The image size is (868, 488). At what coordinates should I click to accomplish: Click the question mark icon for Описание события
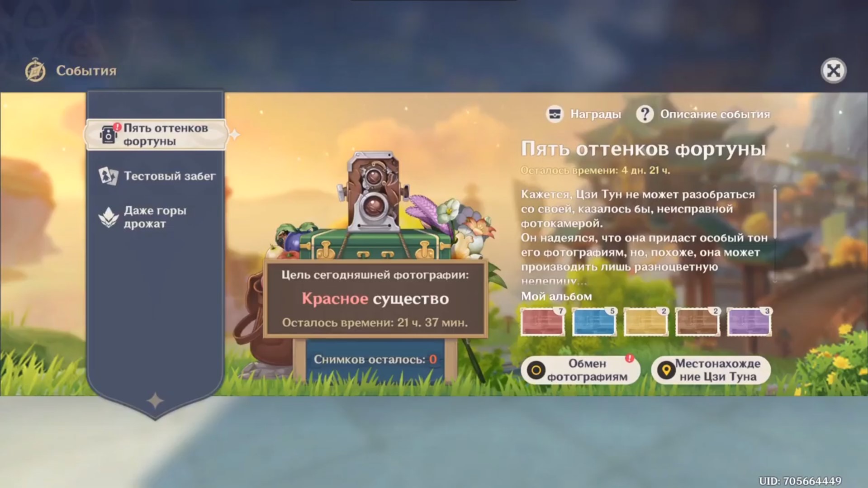tap(645, 114)
